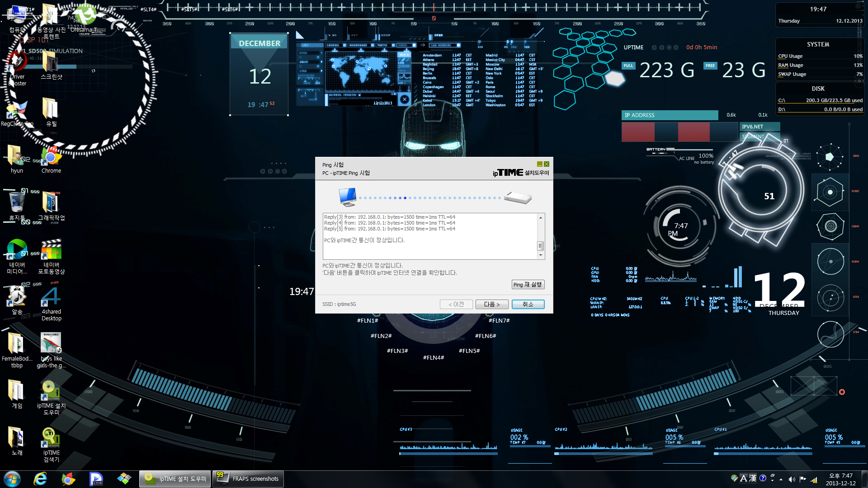
Task: Close the world map widget with round X
Action: click(405, 99)
